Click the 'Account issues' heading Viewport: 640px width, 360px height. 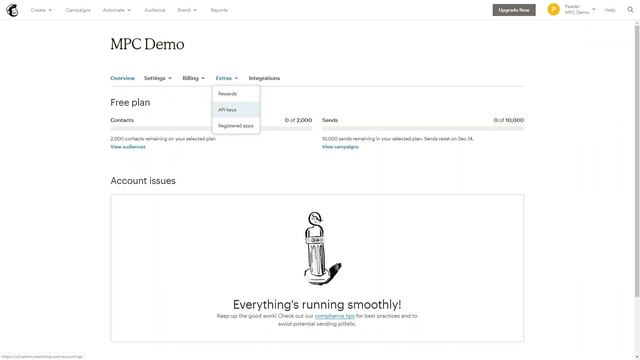click(143, 181)
